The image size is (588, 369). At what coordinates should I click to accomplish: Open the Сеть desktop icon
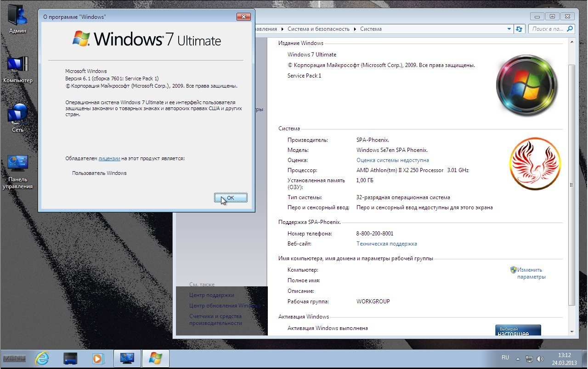point(17,117)
